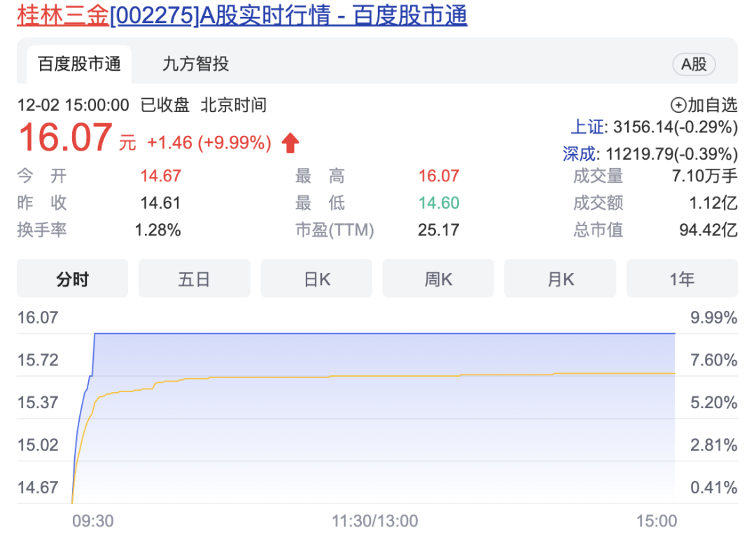The width and height of the screenshot is (756, 537).
Task: Click the 09:30 time axis marker
Action: (x=92, y=521)
